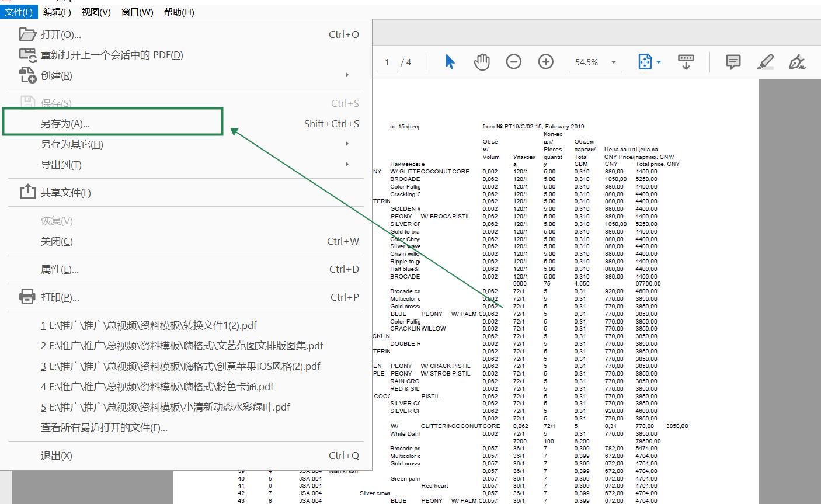Open the 视图(V) menu
This screenshot has height=504, width=821.
(x=97, y=12)
